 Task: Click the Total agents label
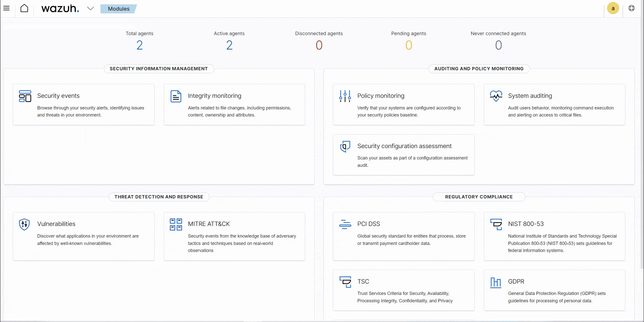139,33
